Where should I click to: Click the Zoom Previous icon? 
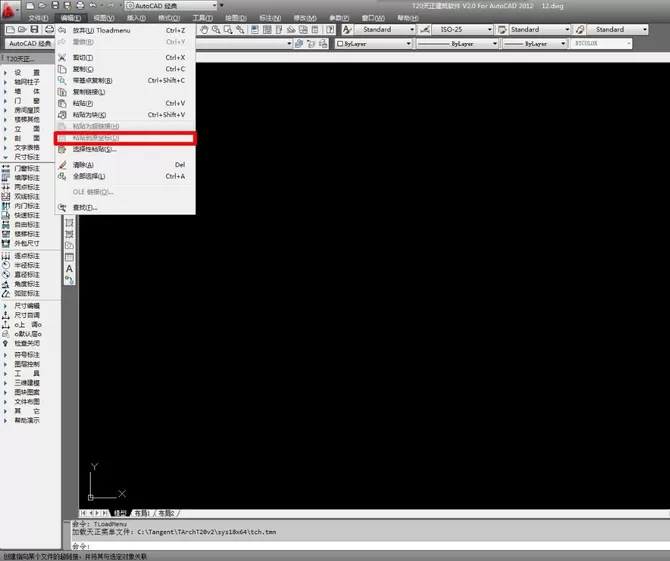(x=241, y=29)
